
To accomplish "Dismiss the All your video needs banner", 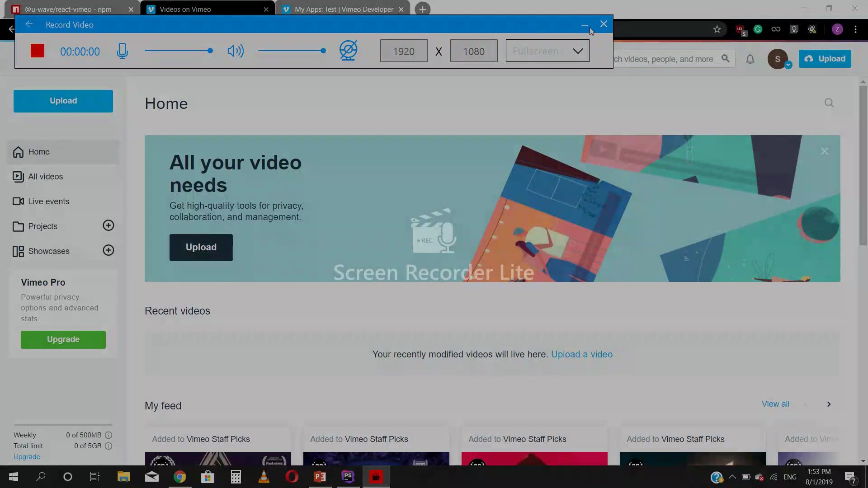I will 825,151.
